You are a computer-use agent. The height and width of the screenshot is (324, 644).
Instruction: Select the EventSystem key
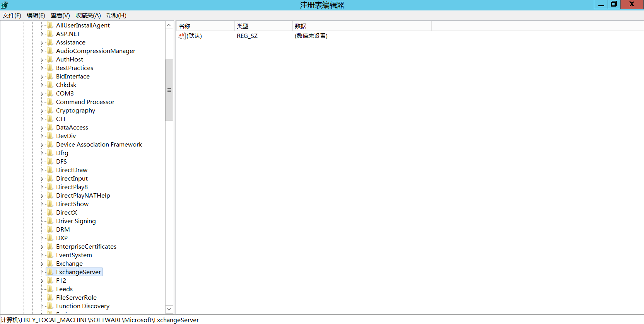pyautogui.click(x=74, y=255)
